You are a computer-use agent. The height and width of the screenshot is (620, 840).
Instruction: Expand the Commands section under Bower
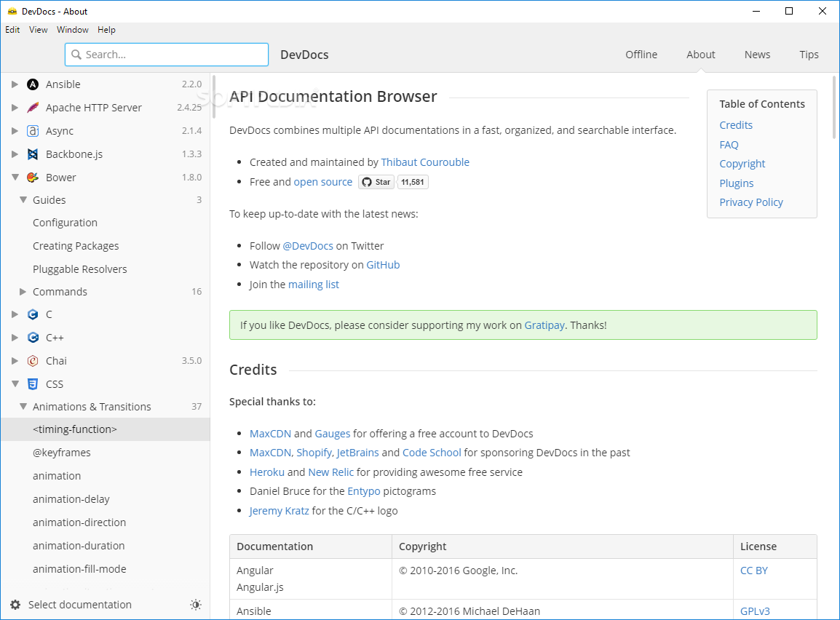pyautogui.click(x=23, y=292)
